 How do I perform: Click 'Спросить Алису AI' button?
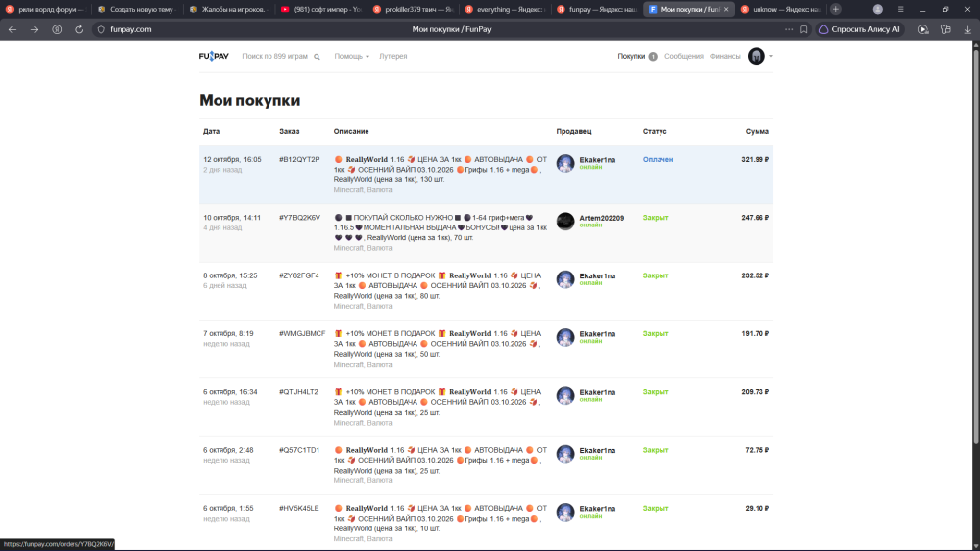[x=859, y=29]
